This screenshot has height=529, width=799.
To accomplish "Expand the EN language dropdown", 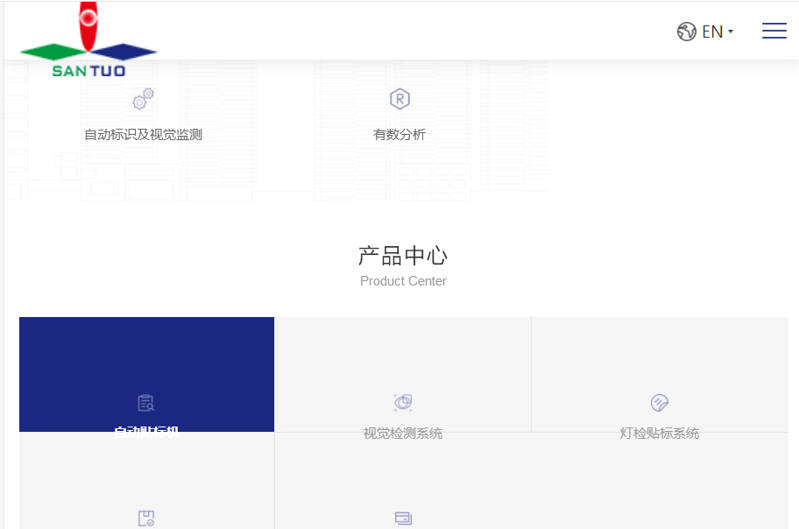I will 717,32.
